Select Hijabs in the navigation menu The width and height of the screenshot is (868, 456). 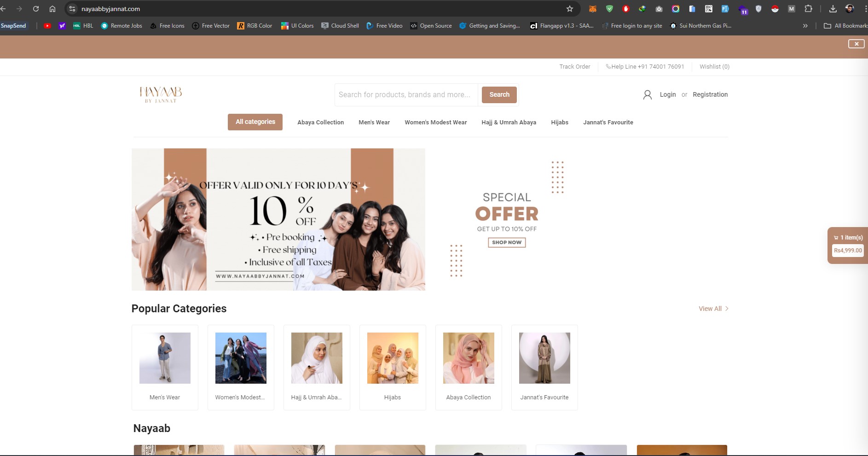click(x=559, y=123)
